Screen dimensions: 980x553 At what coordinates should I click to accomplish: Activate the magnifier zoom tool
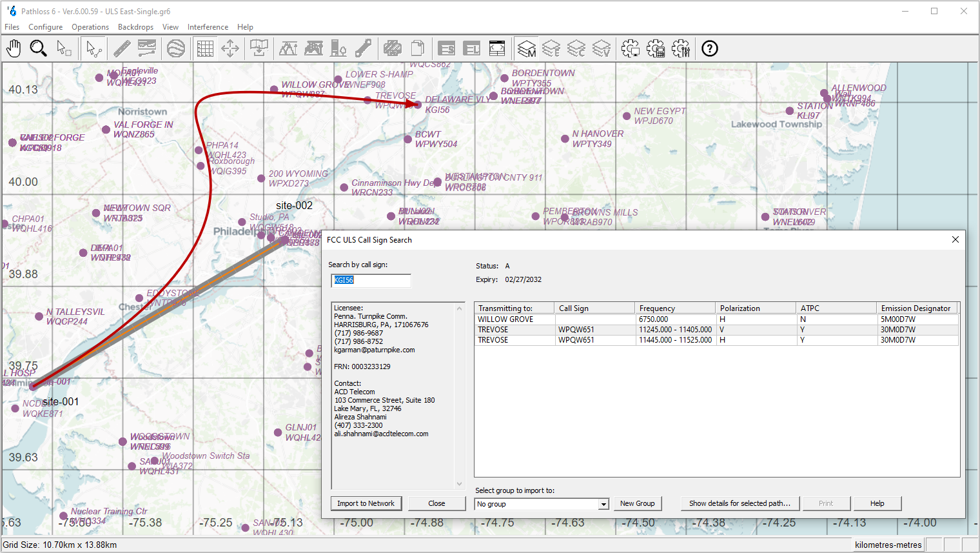(x=39, y=48)
